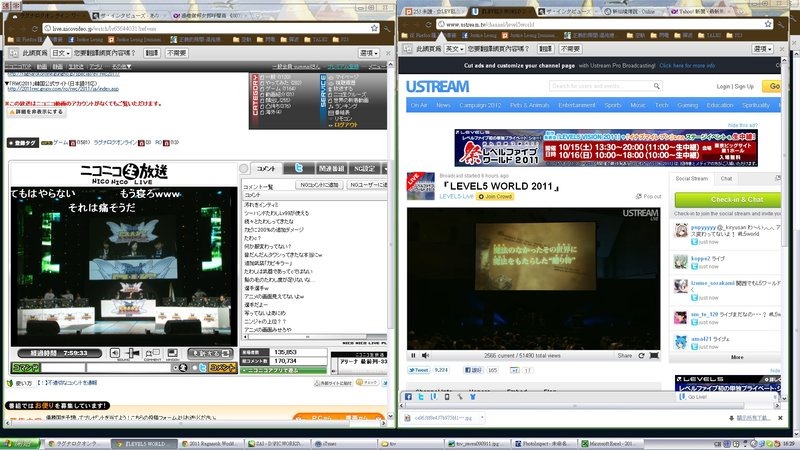The width and height of the screenshot is (800, 450).
Task: Click the Ustream logo
Action: (x=437, y=87)
